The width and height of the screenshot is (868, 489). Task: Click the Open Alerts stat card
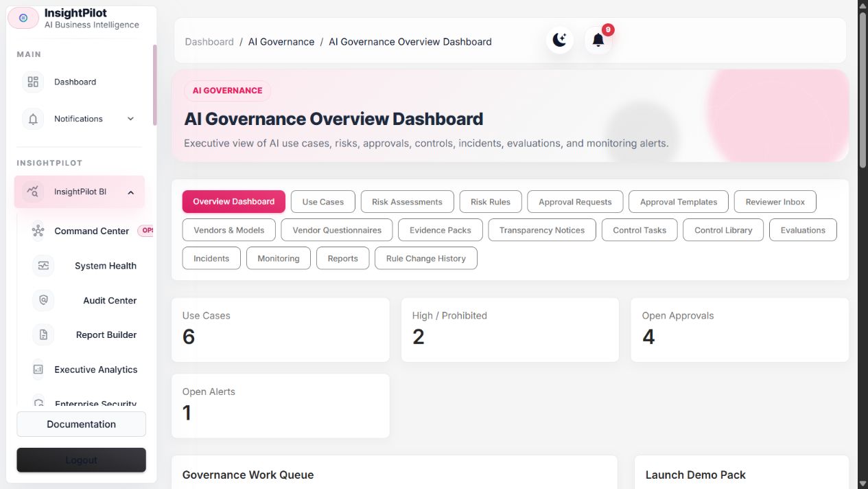[x=280, y=406]
